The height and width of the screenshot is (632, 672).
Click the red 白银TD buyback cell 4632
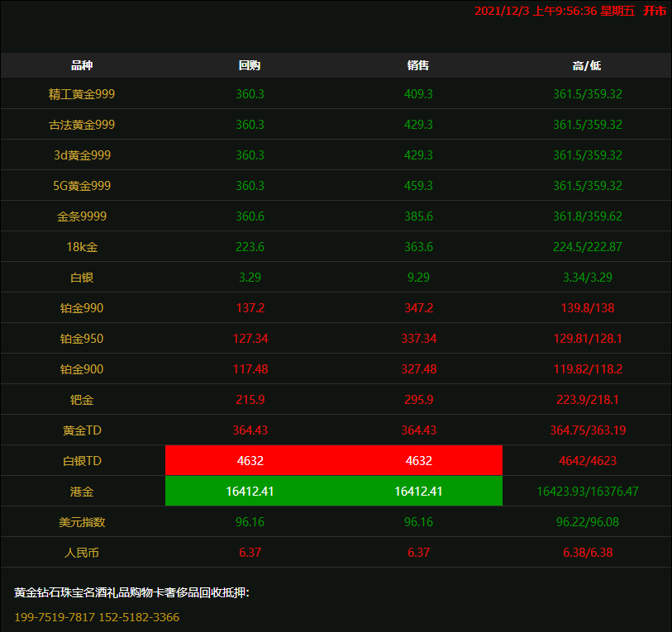(250, 461)
